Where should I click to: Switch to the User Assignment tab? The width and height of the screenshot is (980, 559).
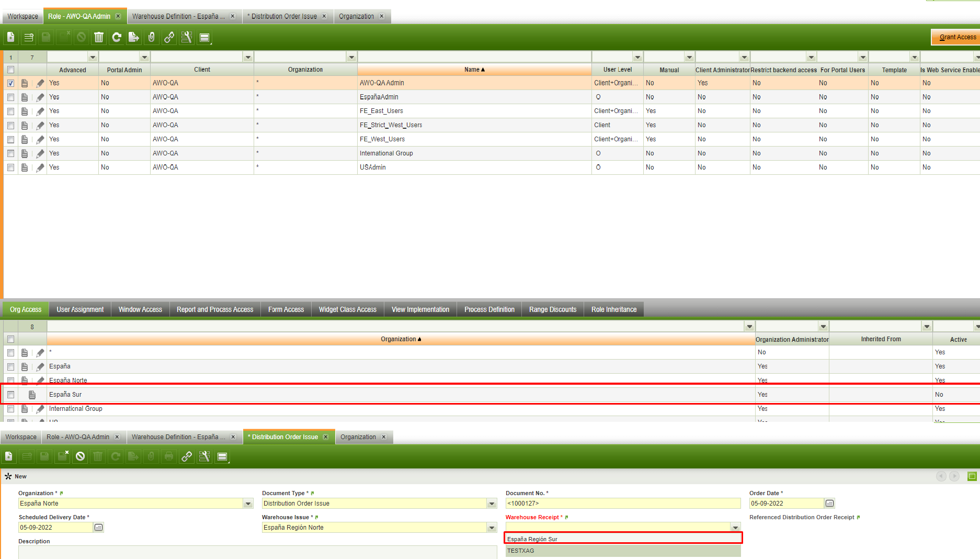click(x=80, y=309)
